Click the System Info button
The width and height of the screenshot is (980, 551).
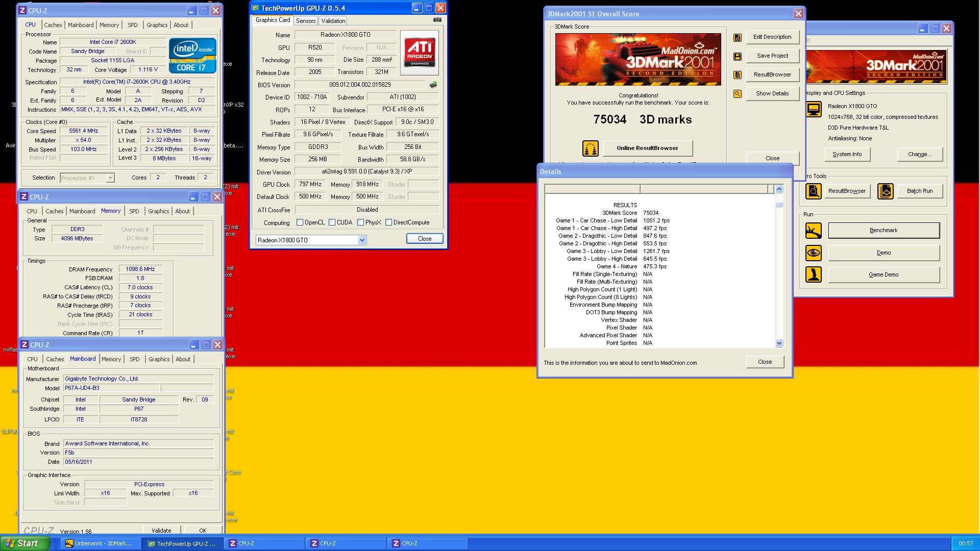click(847, 155)
